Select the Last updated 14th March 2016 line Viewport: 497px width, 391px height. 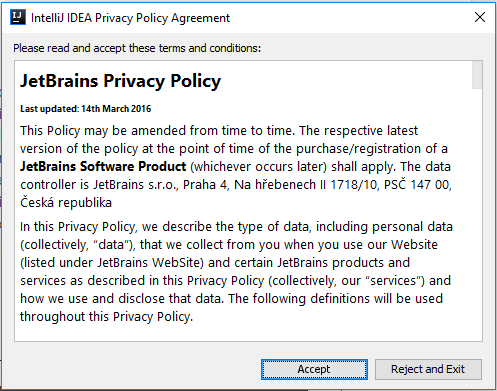(85, 109)
